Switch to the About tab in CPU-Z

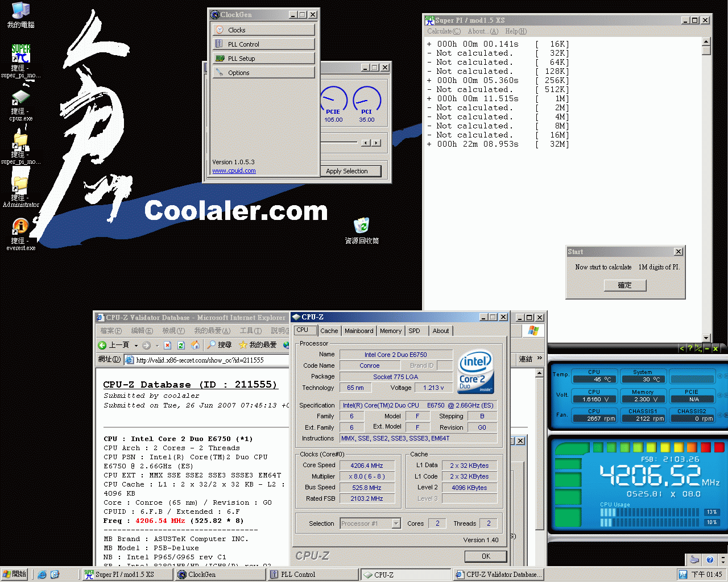click(440, 331)
